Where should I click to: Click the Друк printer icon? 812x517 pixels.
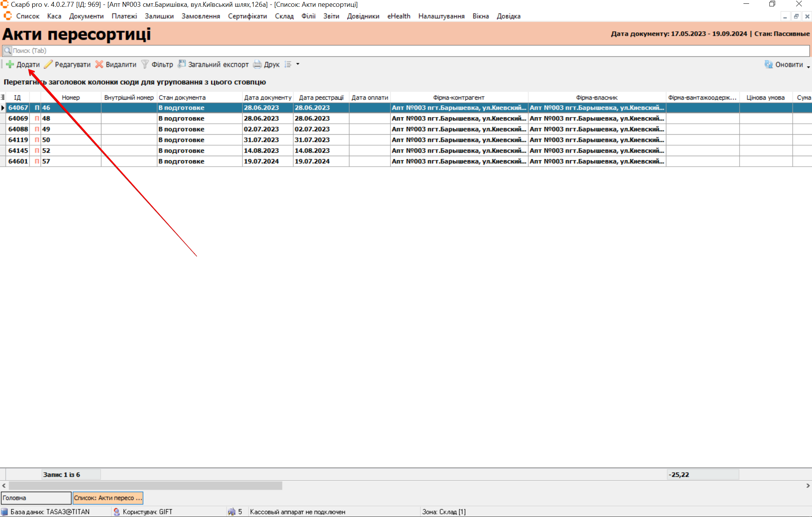click(x=257, y=64)
